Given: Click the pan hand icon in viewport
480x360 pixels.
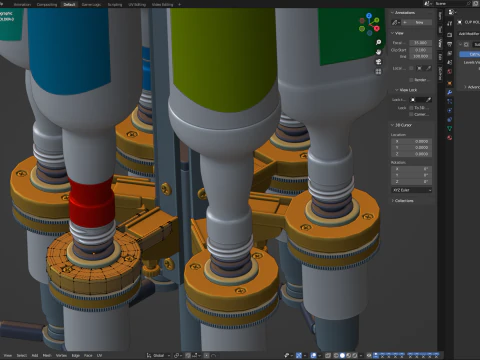Looking at the screenshot, I should [x=378, y=52].
